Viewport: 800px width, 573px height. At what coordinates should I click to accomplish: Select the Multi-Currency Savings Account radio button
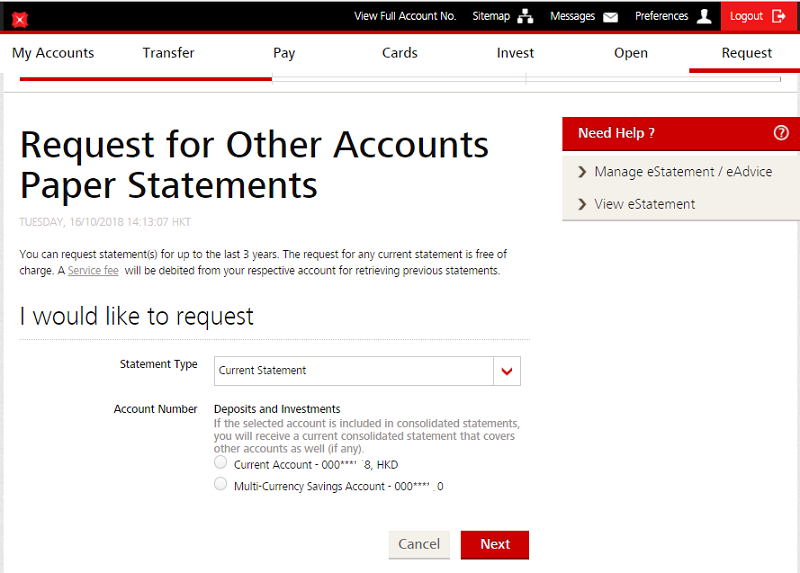click(221, 485)
